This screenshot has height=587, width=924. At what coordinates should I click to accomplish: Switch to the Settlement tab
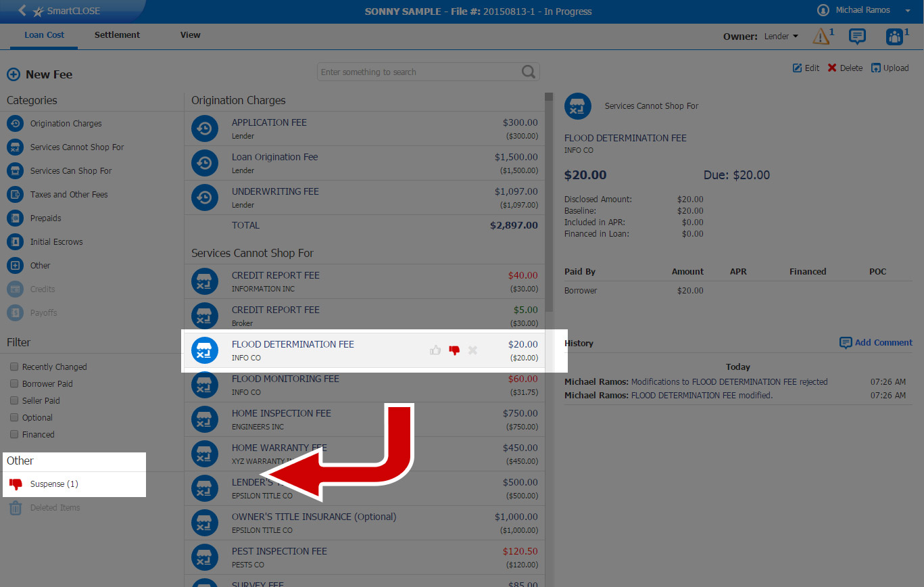[117, 35]
